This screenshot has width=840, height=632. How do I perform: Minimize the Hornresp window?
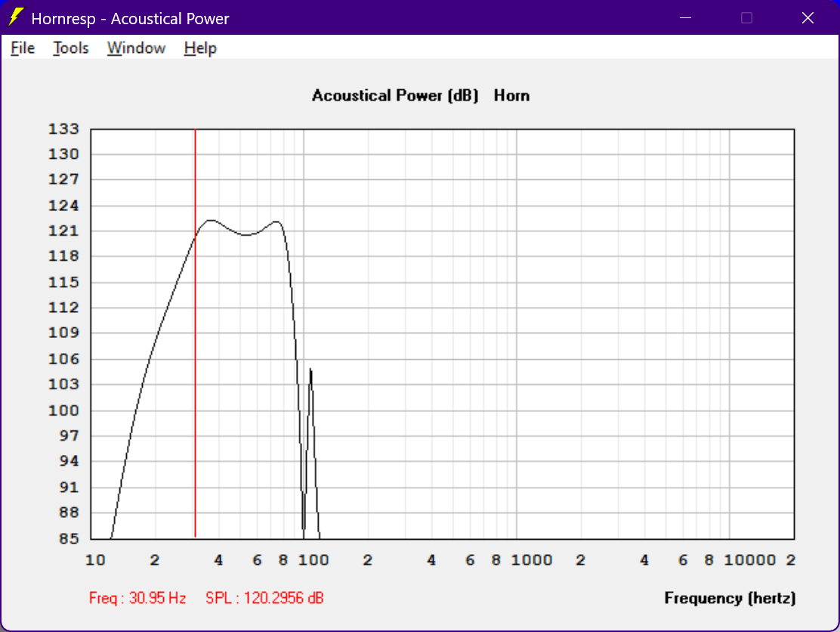685,17
